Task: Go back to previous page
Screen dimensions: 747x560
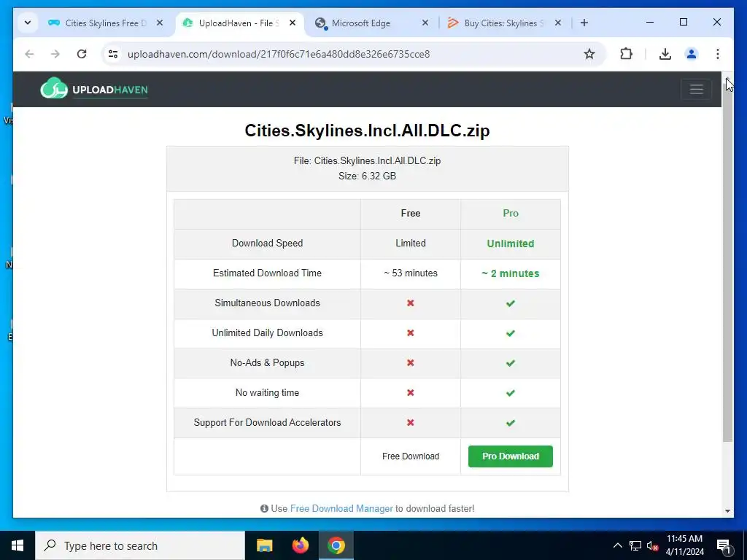Action: point(29,54)
